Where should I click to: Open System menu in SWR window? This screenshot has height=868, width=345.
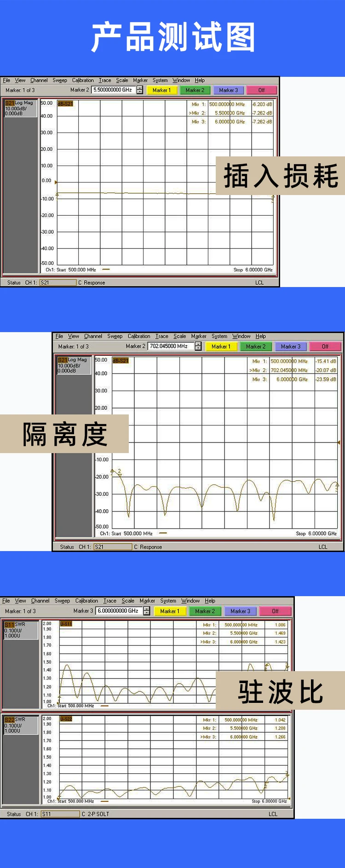pos(168,601)
